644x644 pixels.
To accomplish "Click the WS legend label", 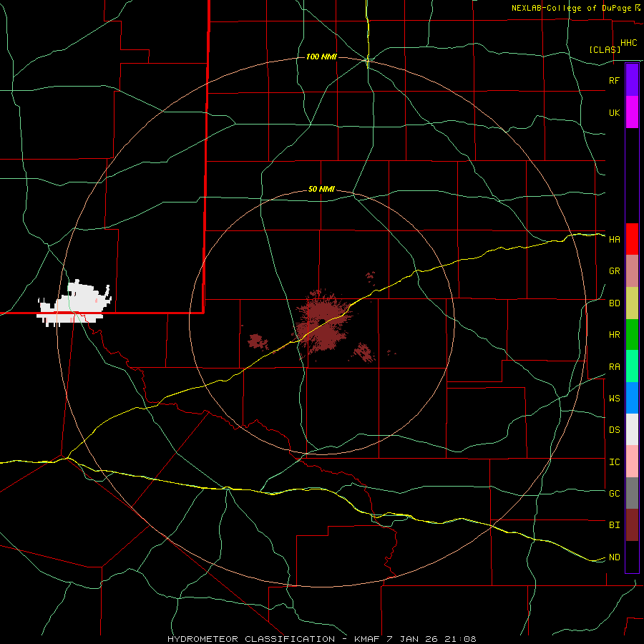I will tap(614, 399).
